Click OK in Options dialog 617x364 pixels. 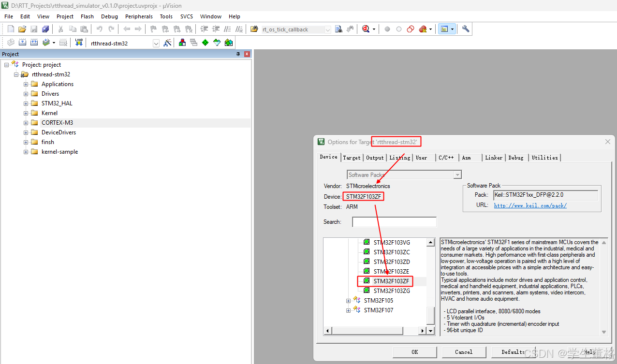pos(415,352)
